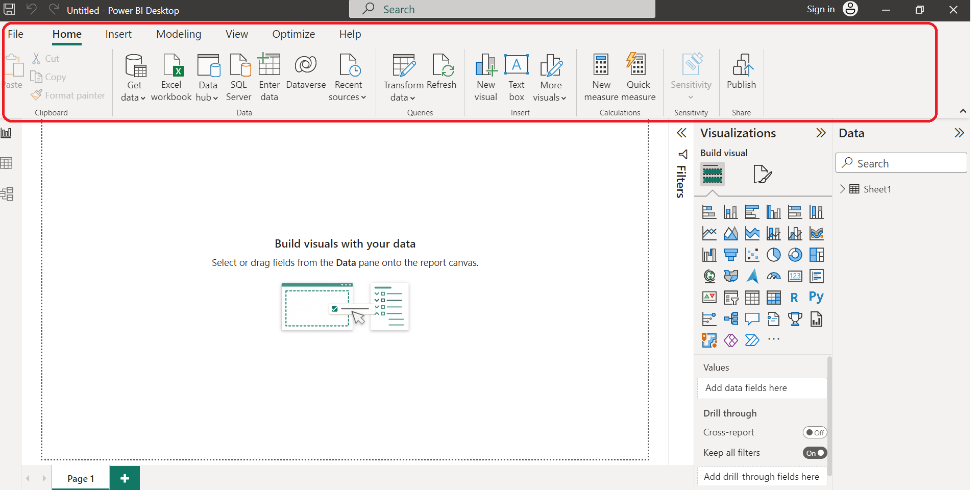Select the Pie chart visual
This screenshot has height=490, width=980.
point(773,255)
